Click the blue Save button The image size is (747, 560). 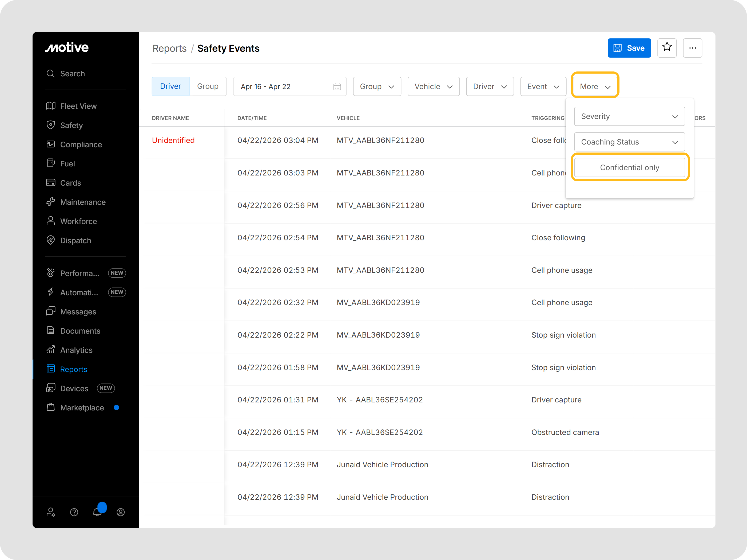[x=629, y=48]
